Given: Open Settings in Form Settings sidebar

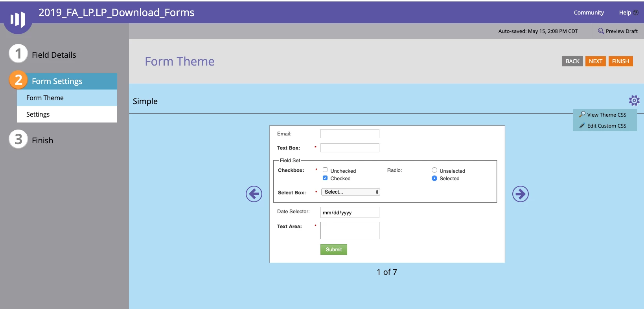Looking at the screenshot, I should coord(67,114).
